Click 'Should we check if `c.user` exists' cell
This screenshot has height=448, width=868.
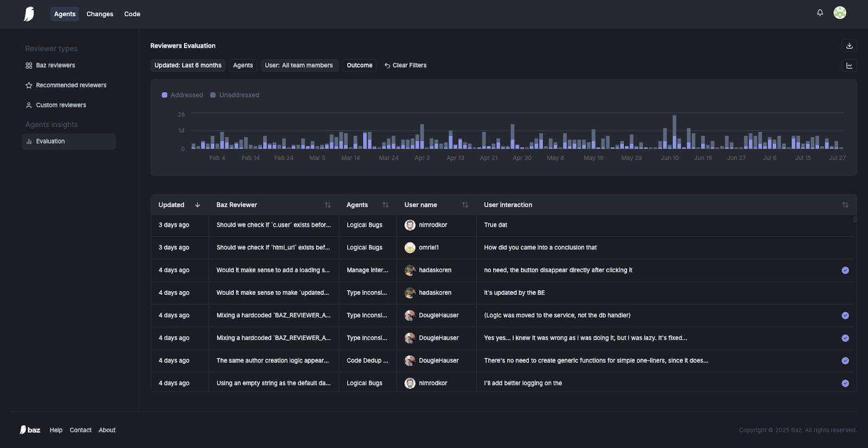273,225
